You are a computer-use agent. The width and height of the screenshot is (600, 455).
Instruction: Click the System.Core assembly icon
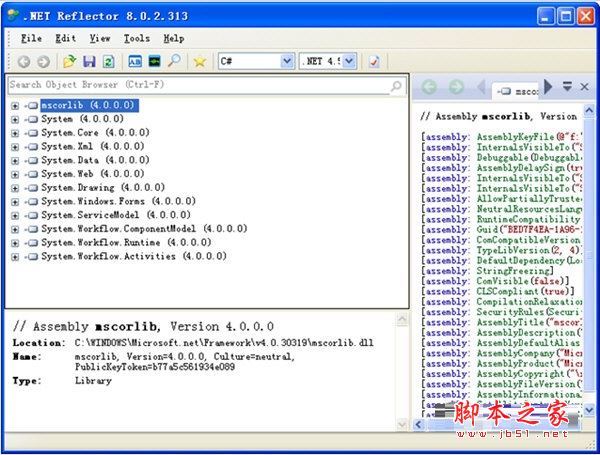coord(33,133)
